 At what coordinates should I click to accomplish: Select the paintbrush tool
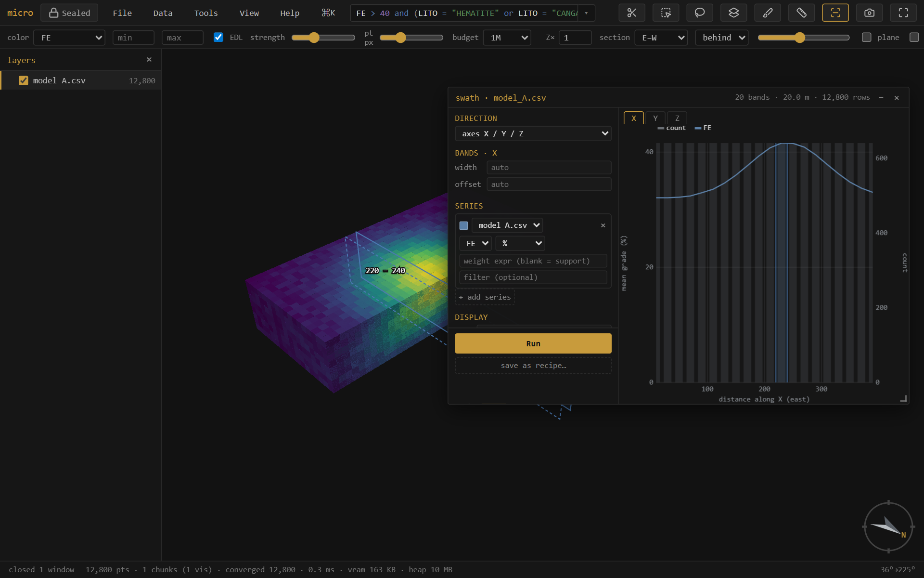coord(768,13)
